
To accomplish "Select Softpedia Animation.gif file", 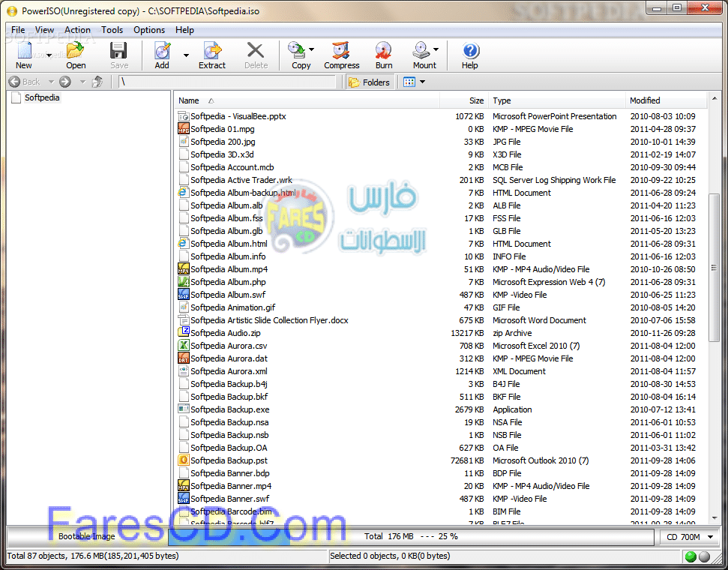I will pos(233,307).
